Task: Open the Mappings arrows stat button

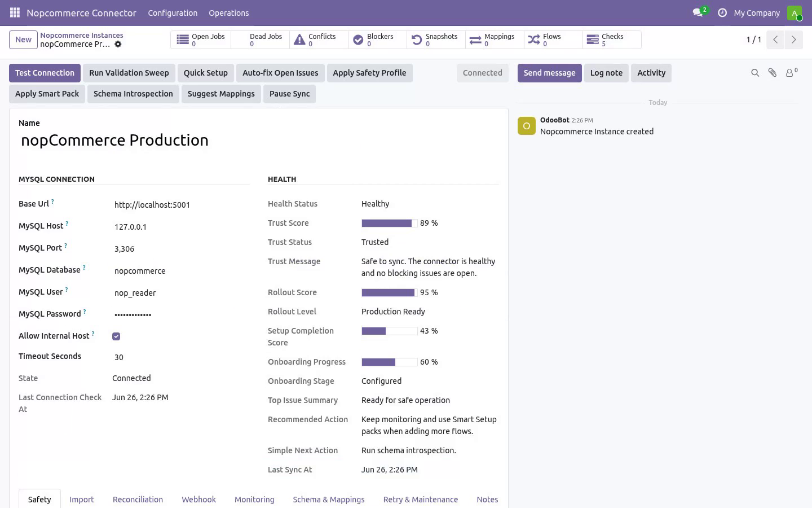Action: (x=495, y=40)
